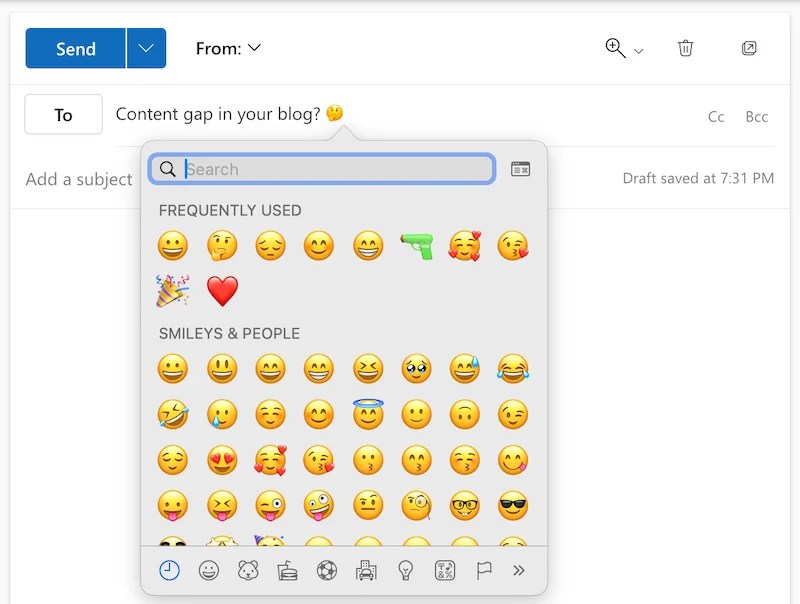Screen dimensions: 800x604
Task: Pop out the message to a new window
Action: [749, 47]
